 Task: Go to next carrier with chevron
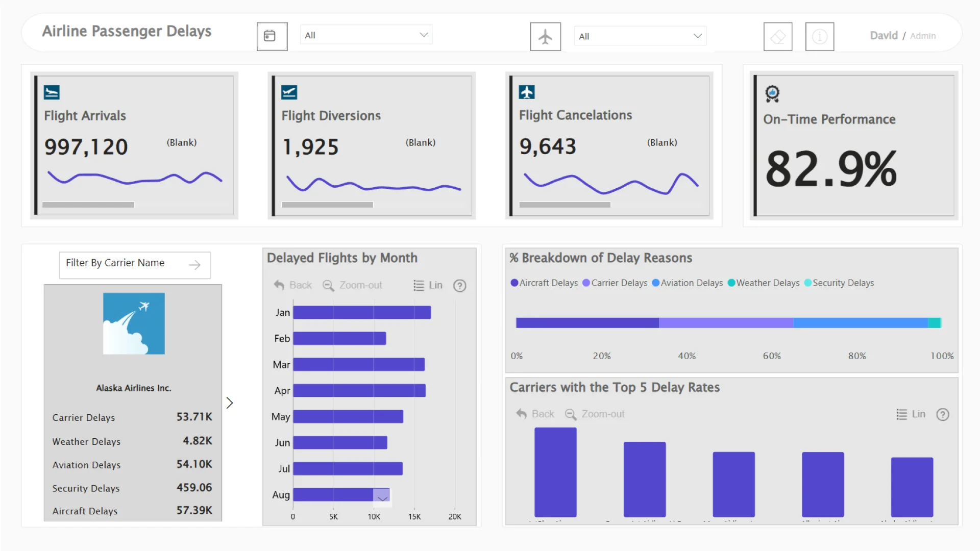pos(230,403)
